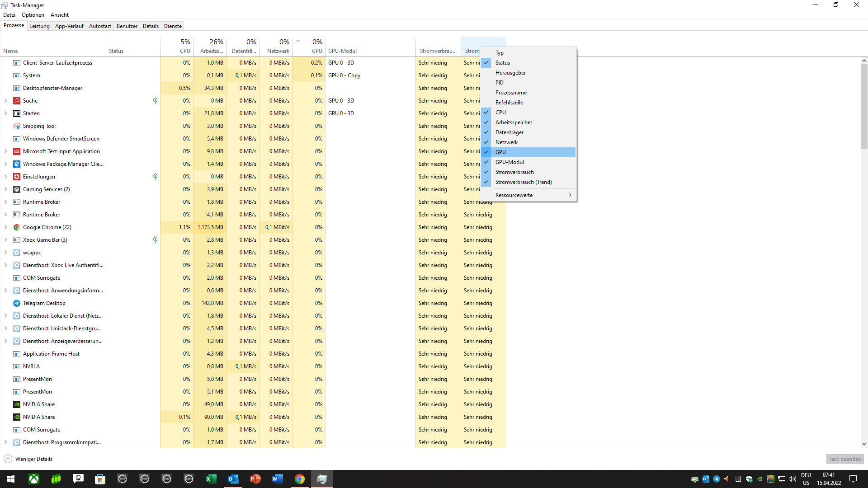
Task: Switch to the Leistung tab
Action: coord(39,26)
